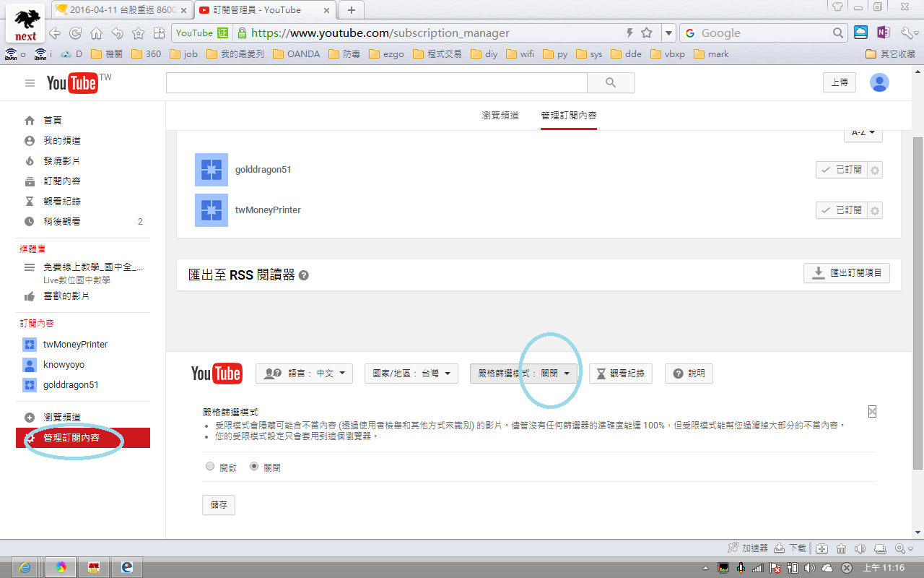924x578 pixels.
Task: Click 匯出訂閱項目 export button
Action: click(847, 273)
